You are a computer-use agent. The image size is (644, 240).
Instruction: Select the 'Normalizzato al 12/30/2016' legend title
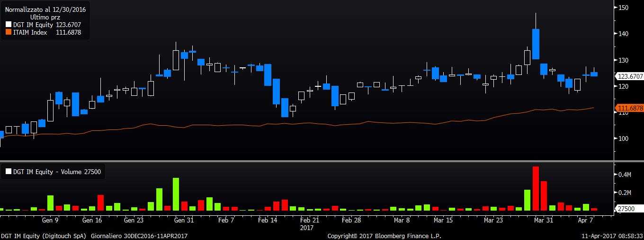45,9
